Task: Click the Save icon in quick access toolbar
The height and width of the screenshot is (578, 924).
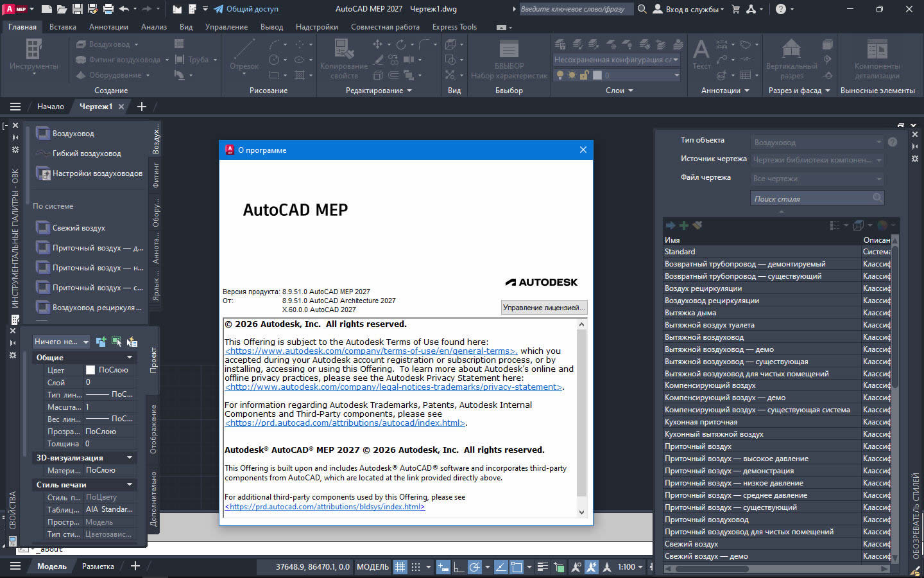Action: point(77,9)
